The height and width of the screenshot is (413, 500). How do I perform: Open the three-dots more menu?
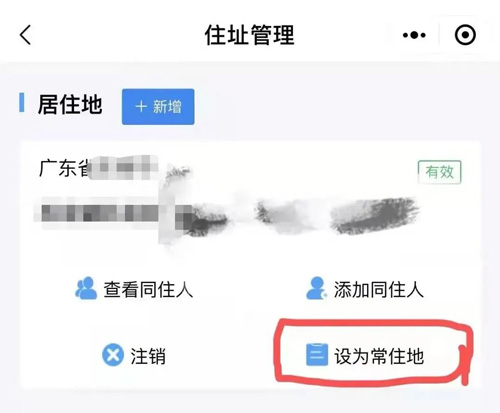pyautogui.click(x=414, y=35)
